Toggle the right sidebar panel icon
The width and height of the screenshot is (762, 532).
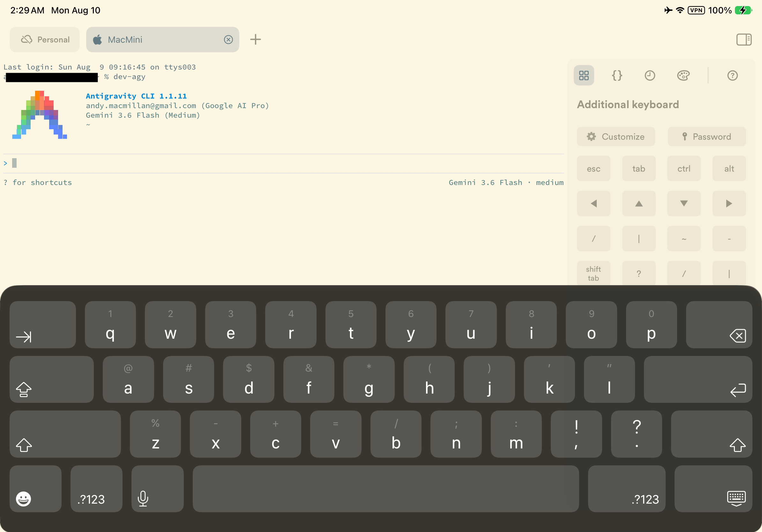point(744,40)
